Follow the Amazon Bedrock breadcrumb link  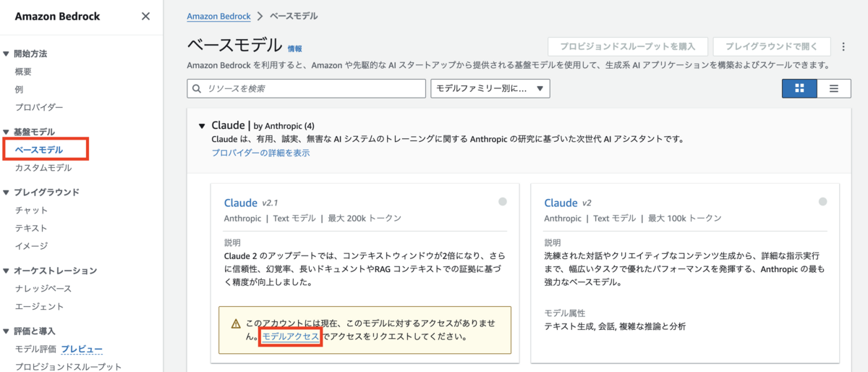[218, 16]
